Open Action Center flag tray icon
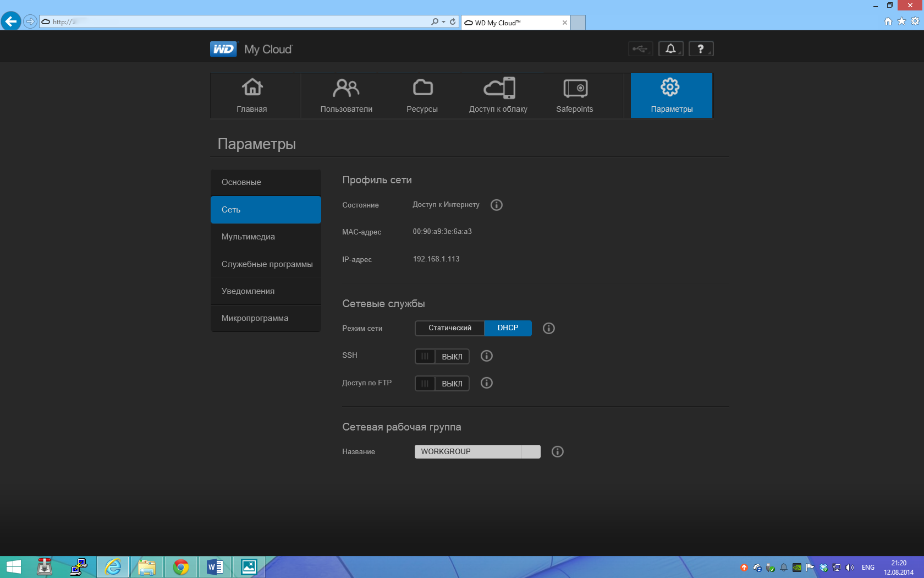This screenshot has width=924, height=578. pyautogui.click(x=810, y=568)
